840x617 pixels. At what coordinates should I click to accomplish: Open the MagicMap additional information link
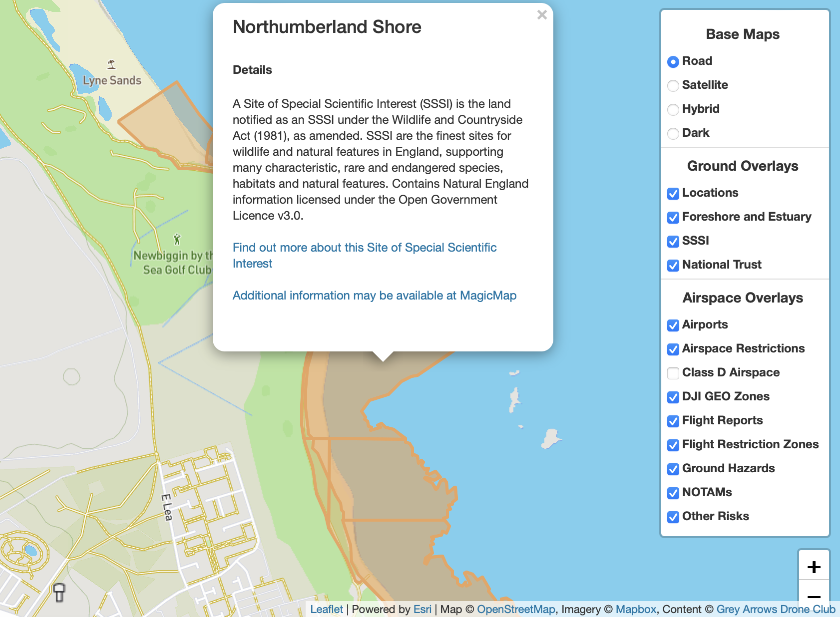click(374, 296)
